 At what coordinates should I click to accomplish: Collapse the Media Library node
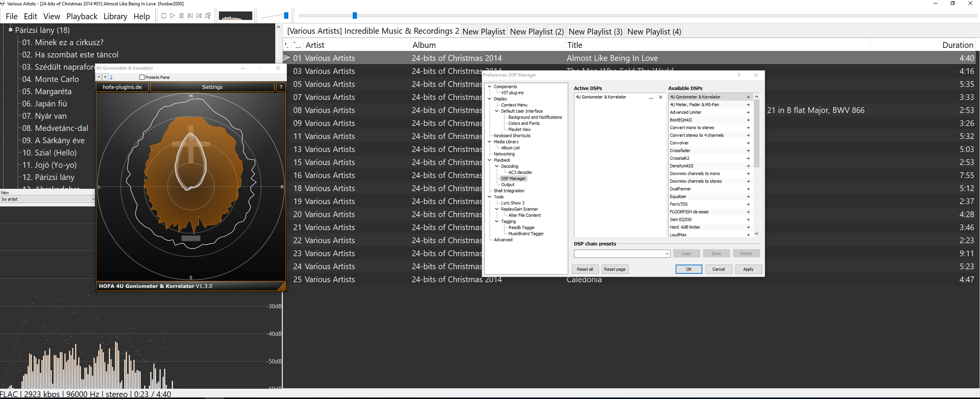coord(490,142)
